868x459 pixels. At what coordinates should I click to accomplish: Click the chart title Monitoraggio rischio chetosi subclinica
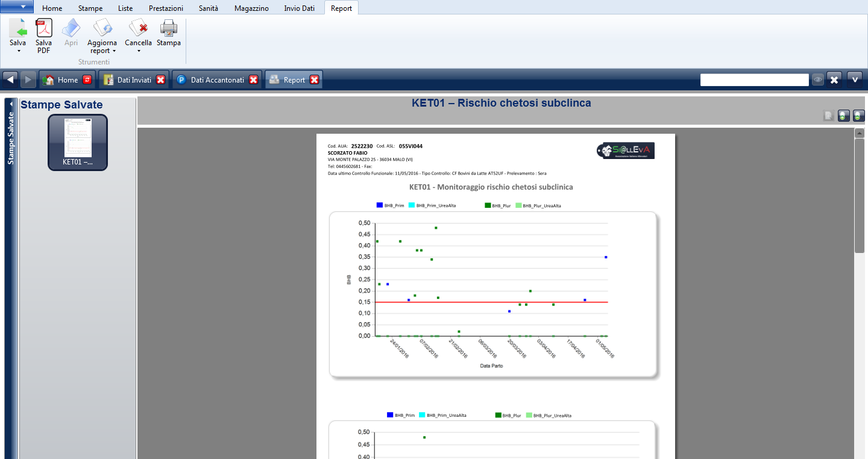point(491,187)
